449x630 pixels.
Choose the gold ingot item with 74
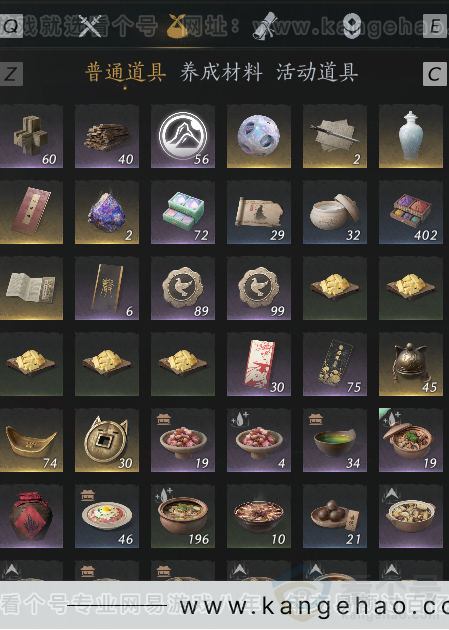point(31,440)
